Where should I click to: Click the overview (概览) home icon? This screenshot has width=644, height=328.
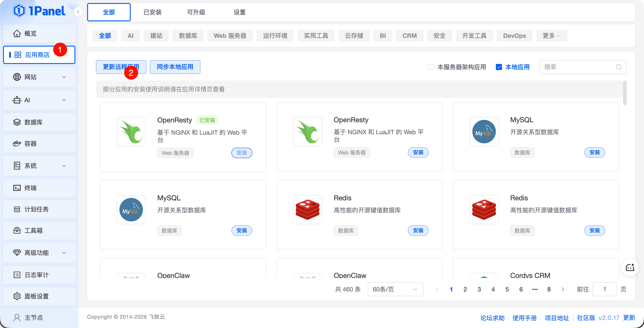17,33
